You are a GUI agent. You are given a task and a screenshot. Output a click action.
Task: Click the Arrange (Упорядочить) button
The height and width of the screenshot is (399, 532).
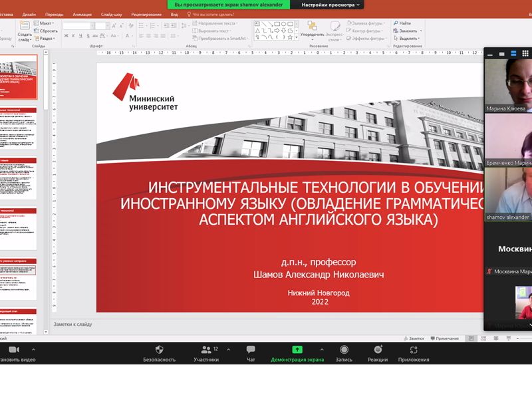pos(312,28)
